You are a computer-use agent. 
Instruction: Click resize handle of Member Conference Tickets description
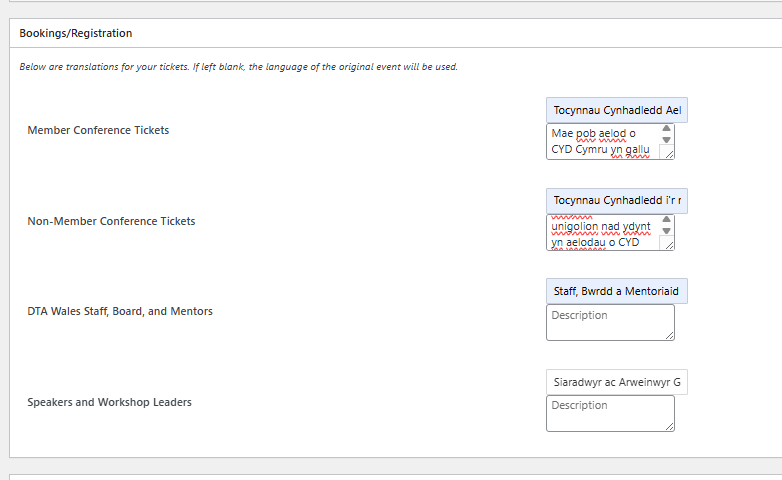click(669, 154)
